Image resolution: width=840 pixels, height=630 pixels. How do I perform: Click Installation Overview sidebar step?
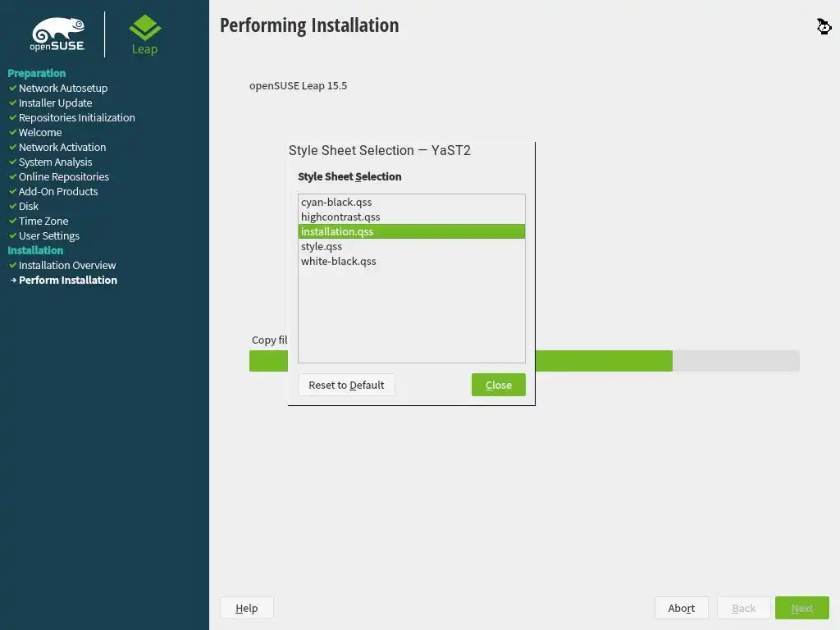pos(67,265)
